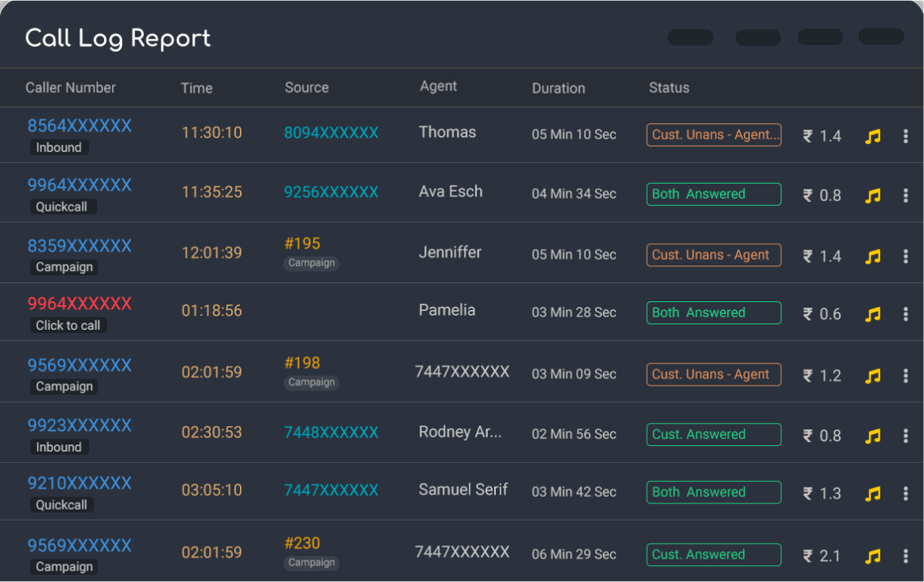Open the three-dot menu on Thomas's row
The image size is (924, 582).
click(x=906, y=136)
